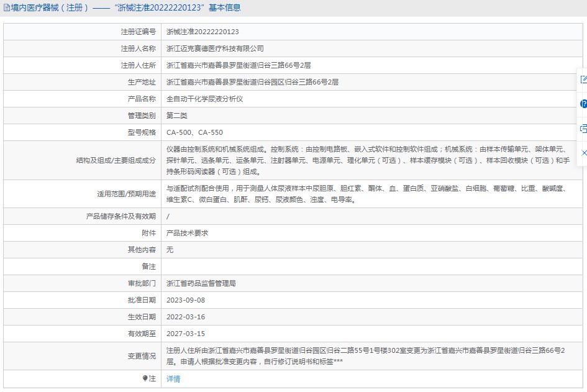The width and height of the screenshot is (587, 392).
Task: Click the 管理类别 row label
Action: [x=142, y=116]
